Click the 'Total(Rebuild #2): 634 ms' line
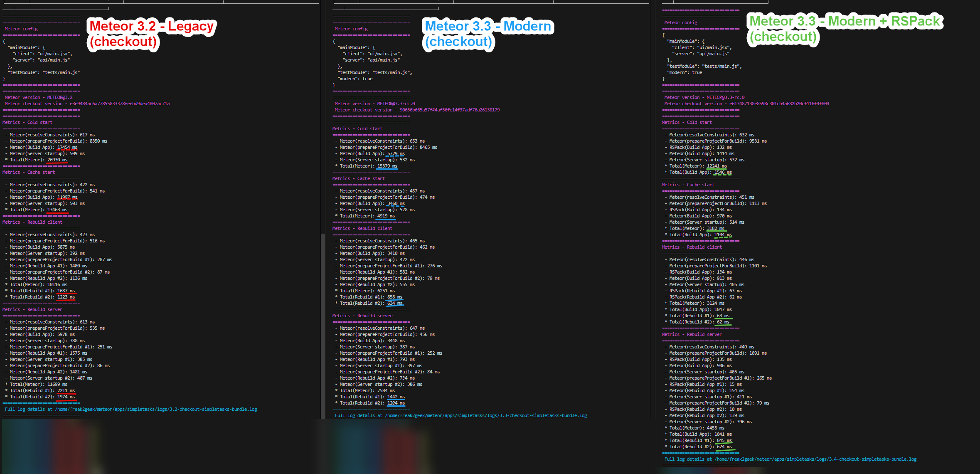 coord(369,303)
